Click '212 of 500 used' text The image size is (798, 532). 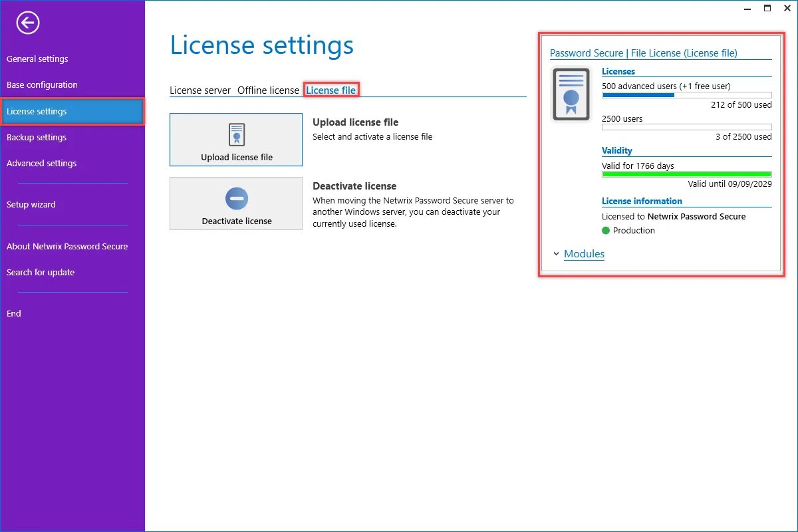pyautogui.click(x=741, y=105)
